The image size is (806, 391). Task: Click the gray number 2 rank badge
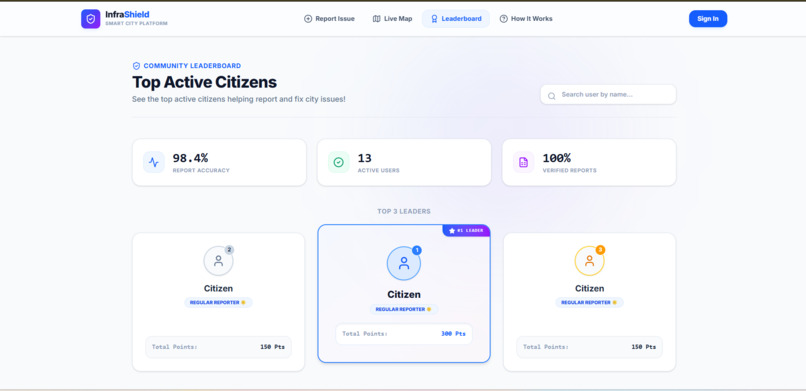[229, 250]
